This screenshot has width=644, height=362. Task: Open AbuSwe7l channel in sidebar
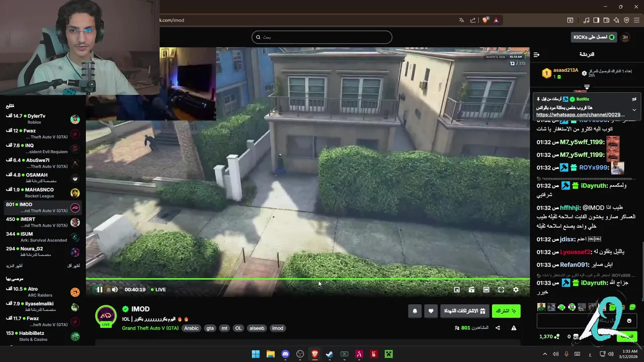(x=43, y=163)
